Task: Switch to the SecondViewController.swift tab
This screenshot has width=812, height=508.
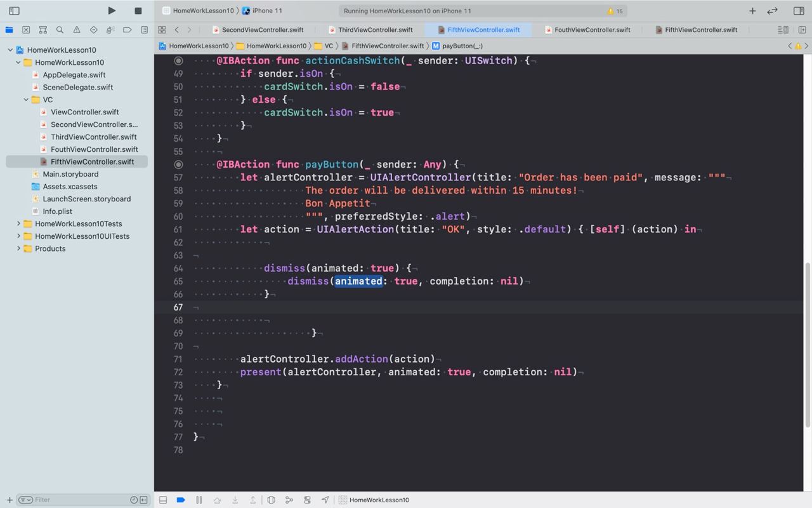Action: (258, 30)
